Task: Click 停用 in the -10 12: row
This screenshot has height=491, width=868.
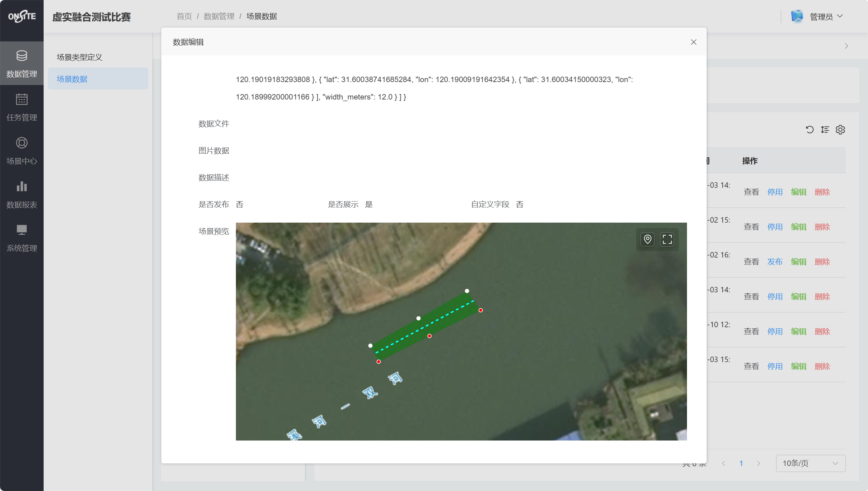Action: pyautogui.click(x=775, y=332)
